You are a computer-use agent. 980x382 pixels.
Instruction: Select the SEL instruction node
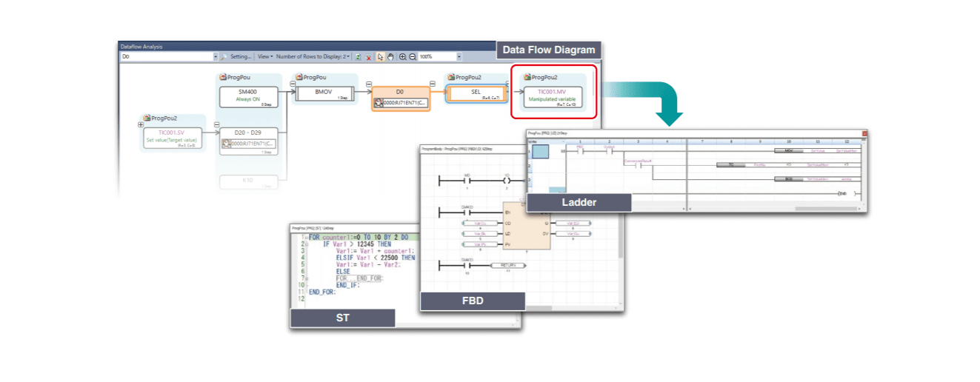click(x=475, y=94)
